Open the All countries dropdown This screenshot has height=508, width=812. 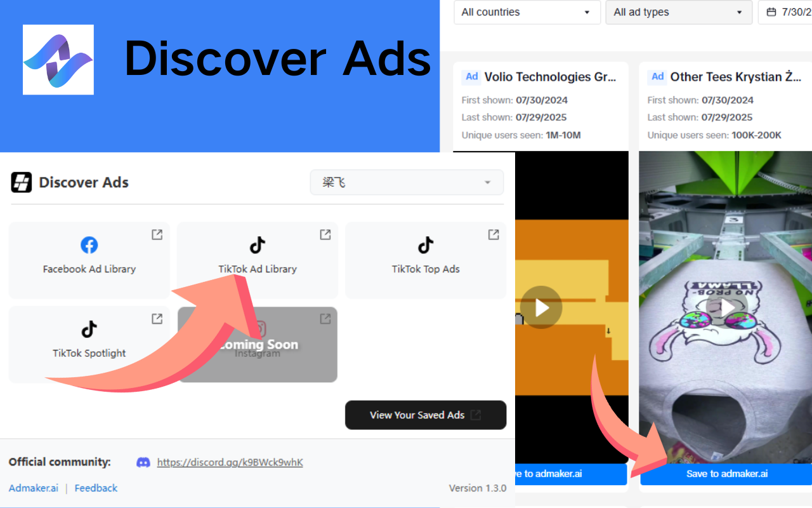(x=527, y=12)
